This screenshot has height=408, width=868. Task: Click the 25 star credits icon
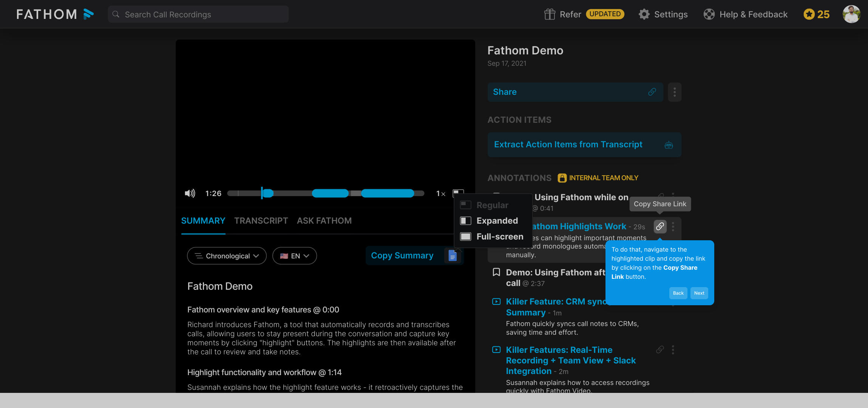809,14
